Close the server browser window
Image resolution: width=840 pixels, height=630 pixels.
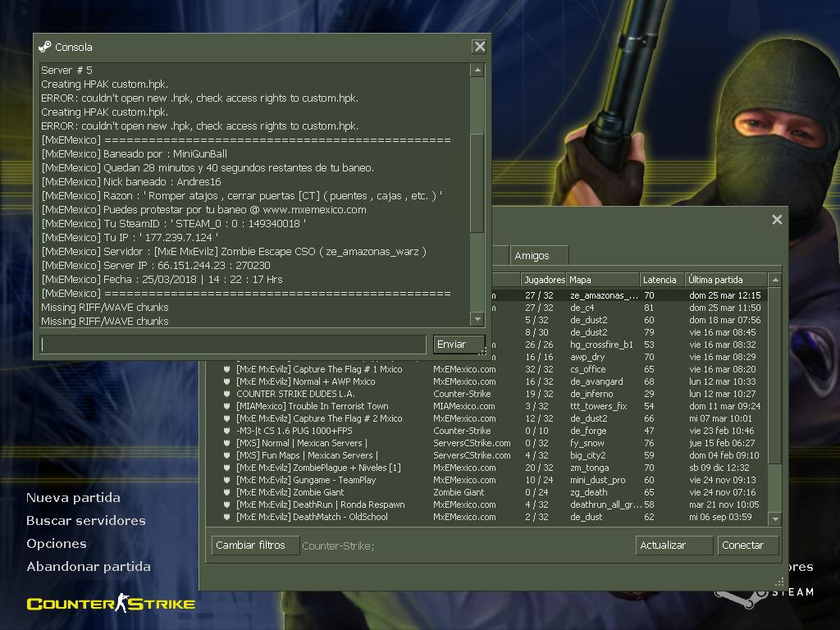(777, 219)
